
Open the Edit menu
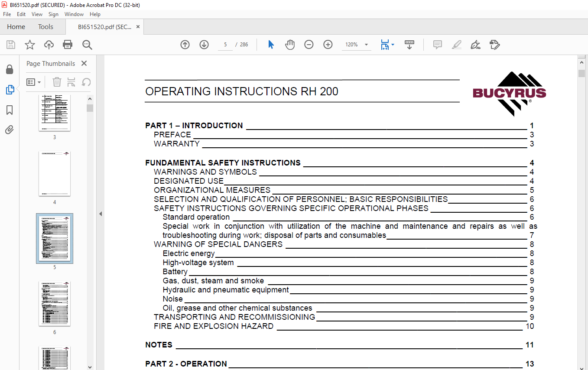[21, 14]
